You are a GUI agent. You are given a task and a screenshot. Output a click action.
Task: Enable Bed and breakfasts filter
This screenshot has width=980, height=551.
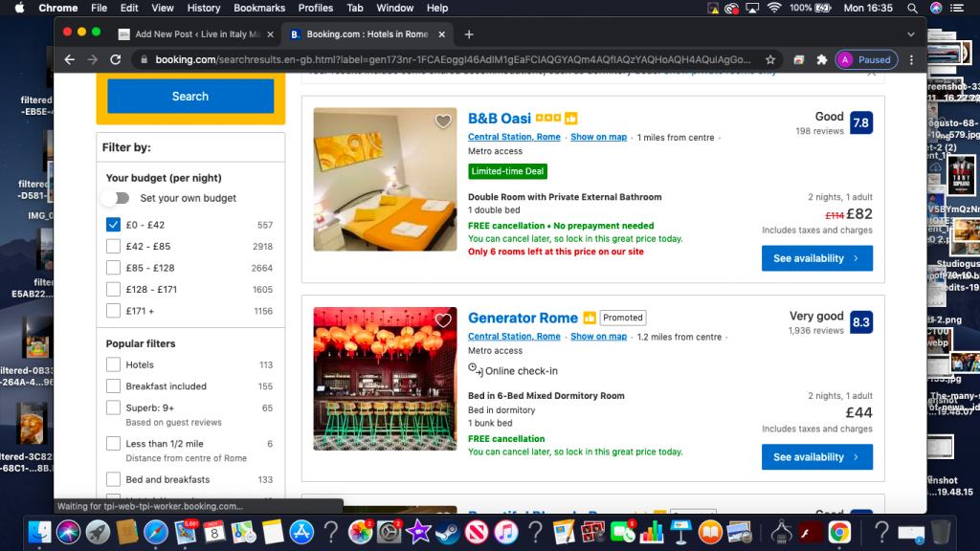[113, 480]
